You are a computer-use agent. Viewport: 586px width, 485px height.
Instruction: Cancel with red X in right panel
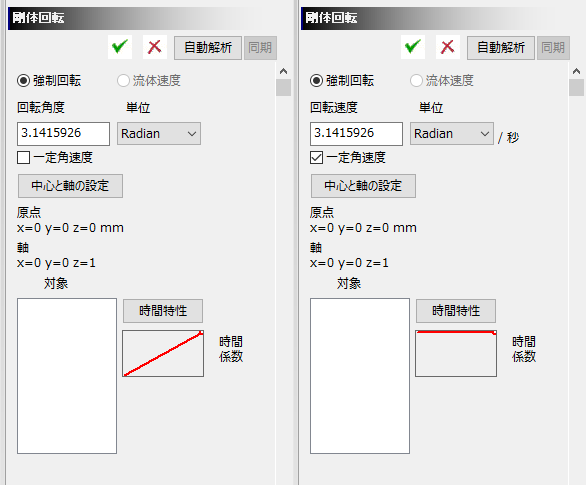447,47
